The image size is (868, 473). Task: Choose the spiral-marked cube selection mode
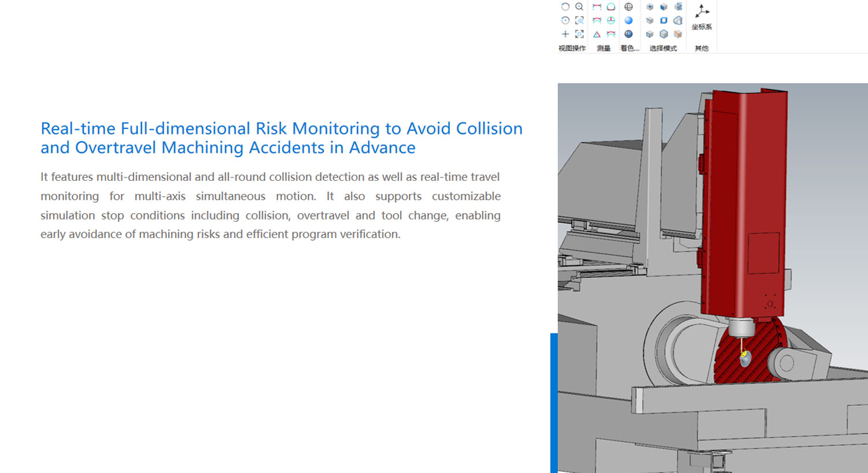[x=678, y=7]
